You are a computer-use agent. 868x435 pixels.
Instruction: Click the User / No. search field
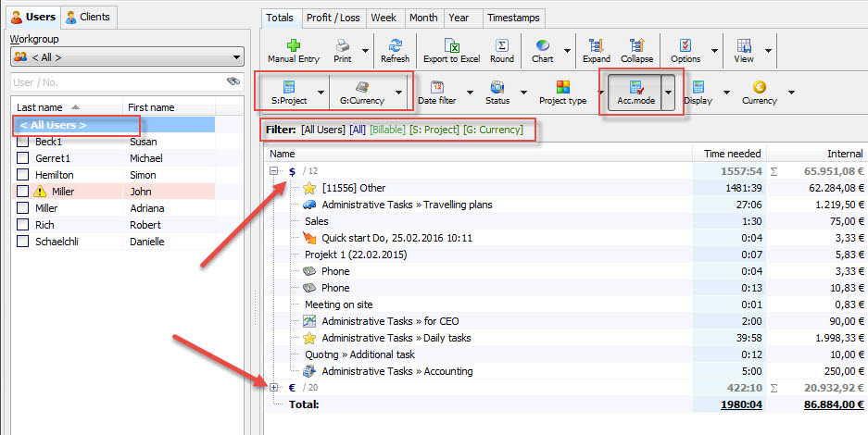tap(119, 82)
